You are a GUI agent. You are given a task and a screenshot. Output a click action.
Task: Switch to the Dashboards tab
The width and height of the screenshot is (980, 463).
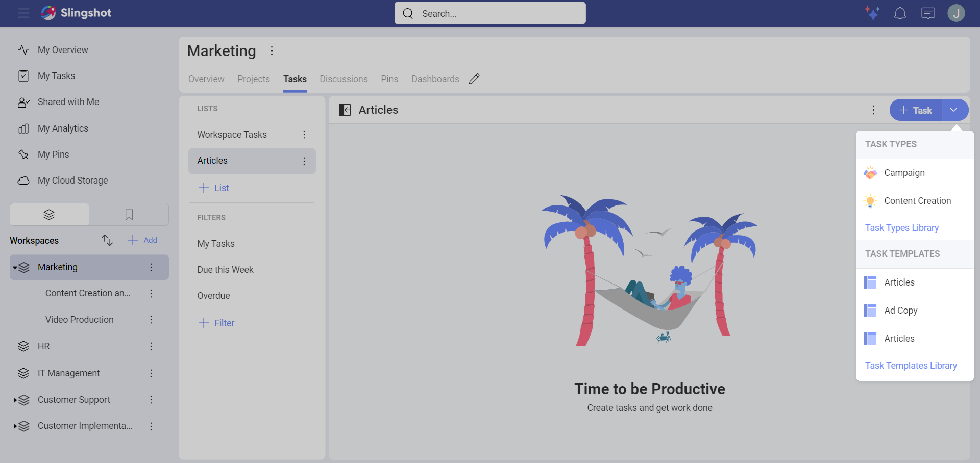[435, 79]
